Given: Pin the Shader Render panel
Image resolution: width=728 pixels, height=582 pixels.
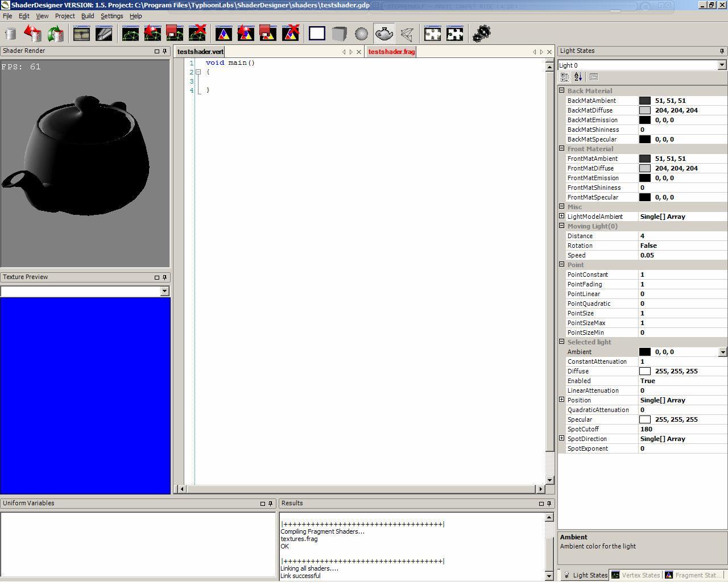Looking at the screenshot, I should [x=165, y=51].
